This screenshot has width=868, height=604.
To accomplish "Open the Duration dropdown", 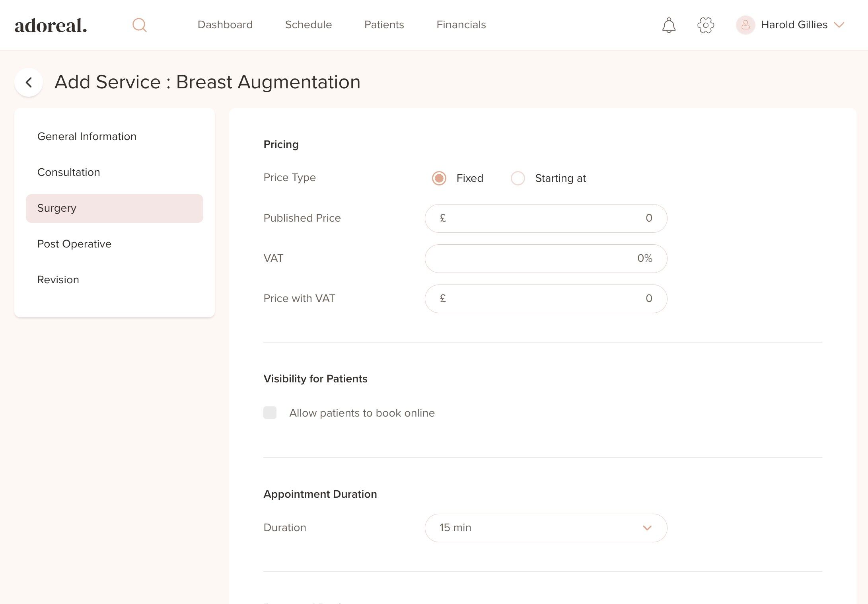I will coord(545,528).
